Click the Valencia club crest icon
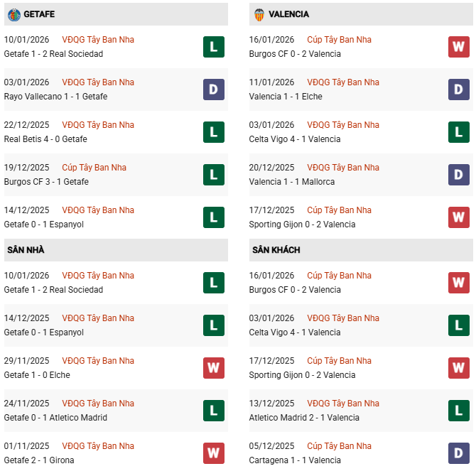Viewport: 476px width, 476px height. (x=259, y=14)
